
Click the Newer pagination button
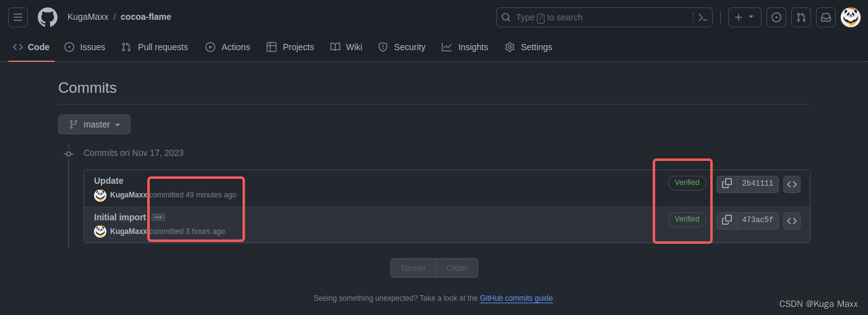coord(413,268)
